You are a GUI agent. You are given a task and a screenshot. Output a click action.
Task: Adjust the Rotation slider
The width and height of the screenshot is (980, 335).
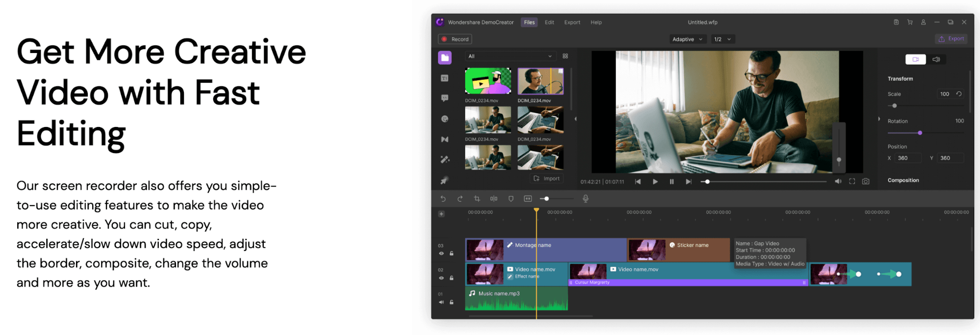click(926, 133)
